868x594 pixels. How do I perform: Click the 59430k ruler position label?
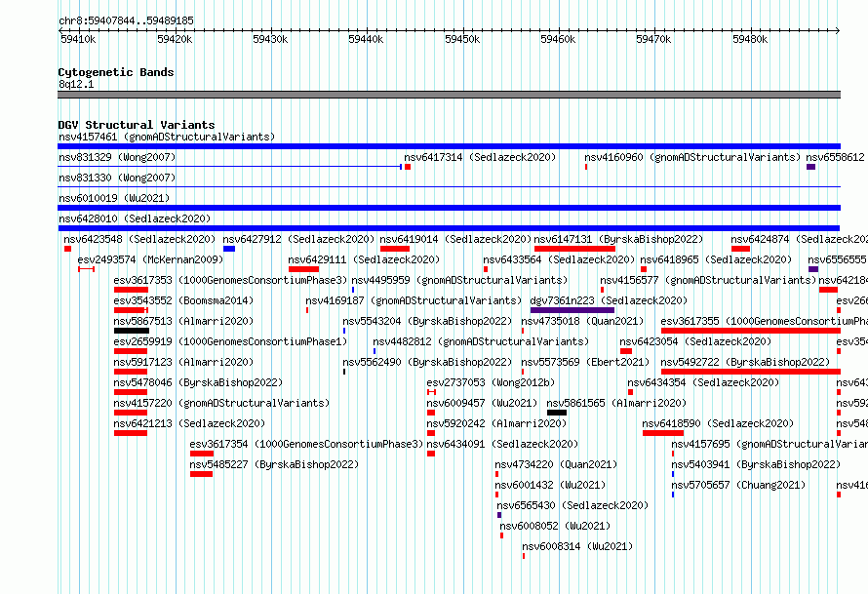point(270,39)
